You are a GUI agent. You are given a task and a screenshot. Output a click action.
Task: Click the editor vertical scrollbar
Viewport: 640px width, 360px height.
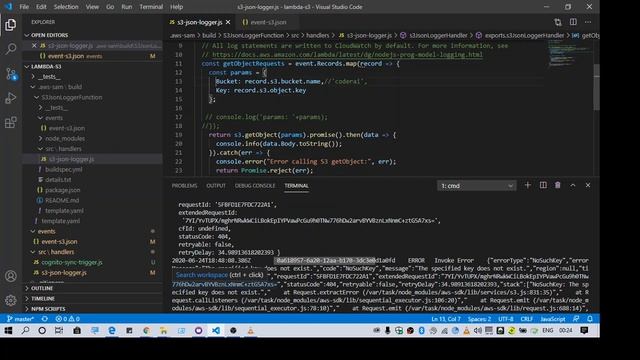(x=596, y=87)
